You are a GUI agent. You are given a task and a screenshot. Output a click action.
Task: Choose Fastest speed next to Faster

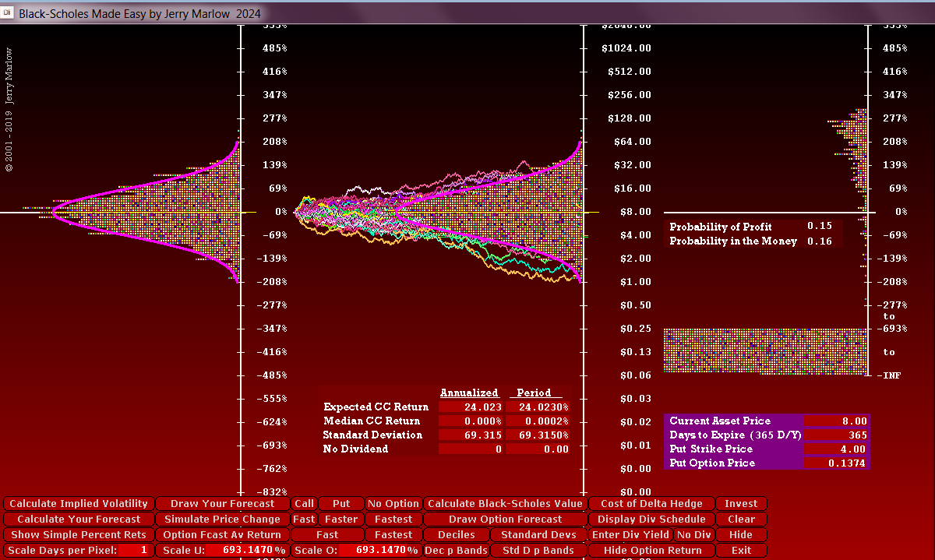[393, 519]
